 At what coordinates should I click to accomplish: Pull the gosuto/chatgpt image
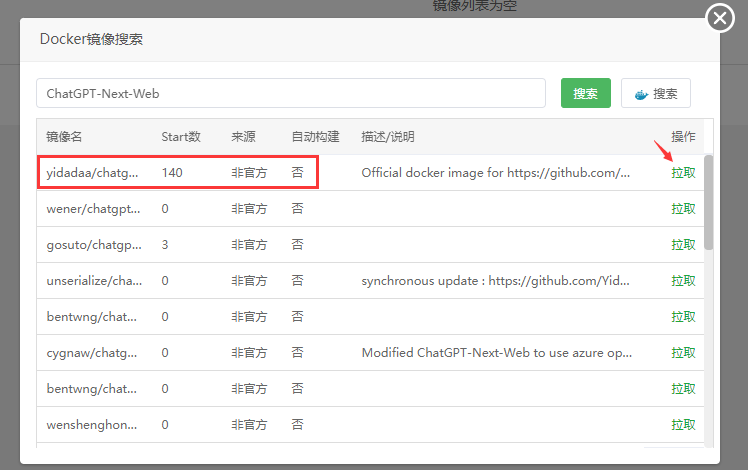point(683,245)
